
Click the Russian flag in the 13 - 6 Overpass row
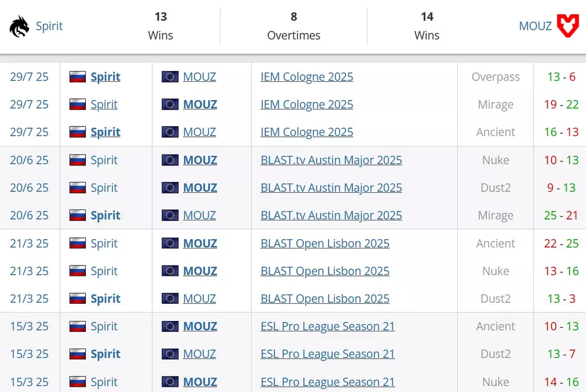tap(78, 77)
